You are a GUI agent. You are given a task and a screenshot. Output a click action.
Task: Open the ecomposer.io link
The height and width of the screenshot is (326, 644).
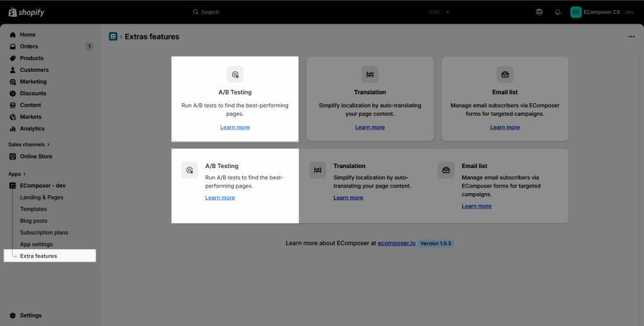pyautogui.click(x=396, y=243)
